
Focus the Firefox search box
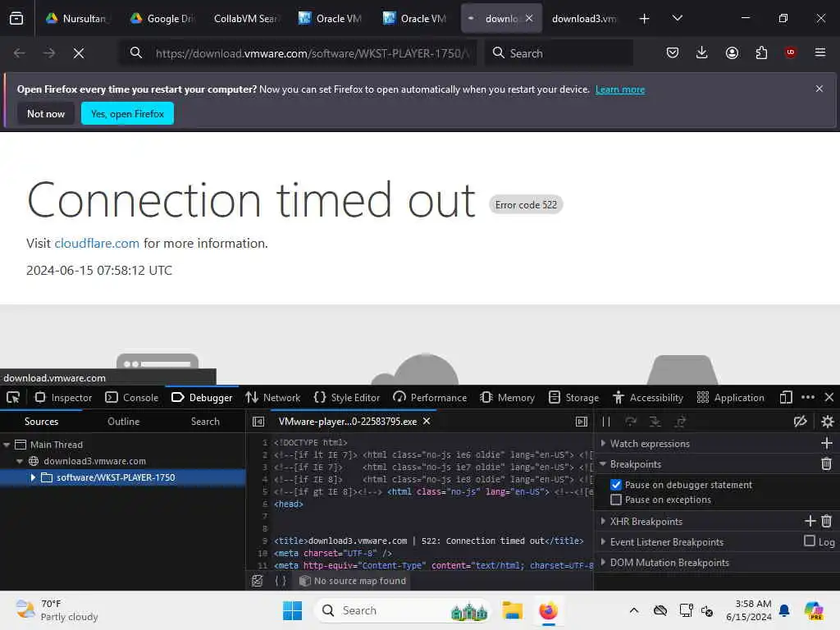tap(559, 53)
